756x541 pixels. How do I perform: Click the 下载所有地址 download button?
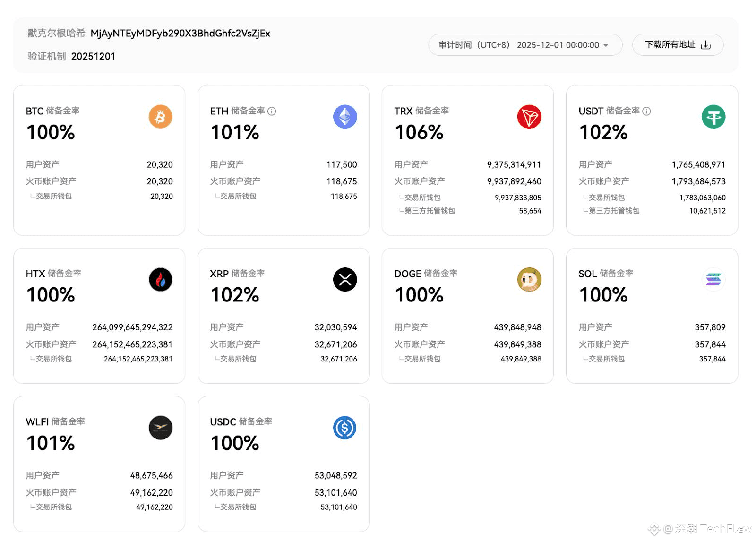click(x=678, y=45)
